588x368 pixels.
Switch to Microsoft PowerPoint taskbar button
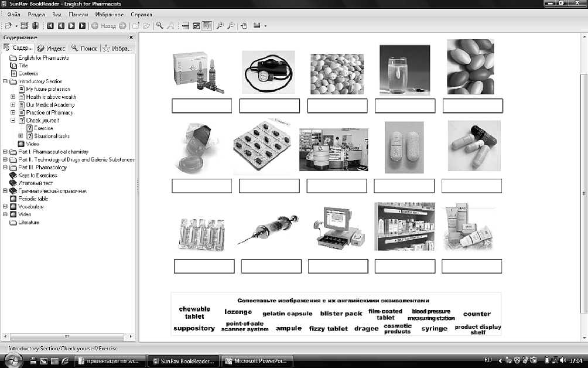[257, 361]
